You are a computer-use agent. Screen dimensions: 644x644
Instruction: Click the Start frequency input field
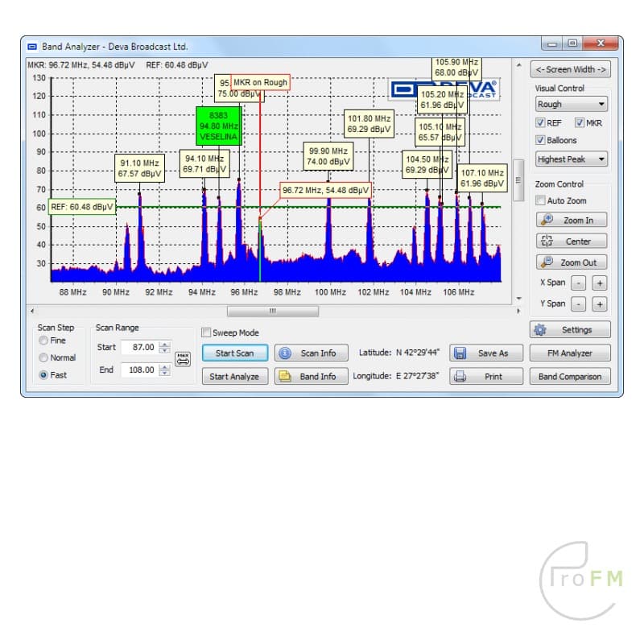(x=138, y=347)
